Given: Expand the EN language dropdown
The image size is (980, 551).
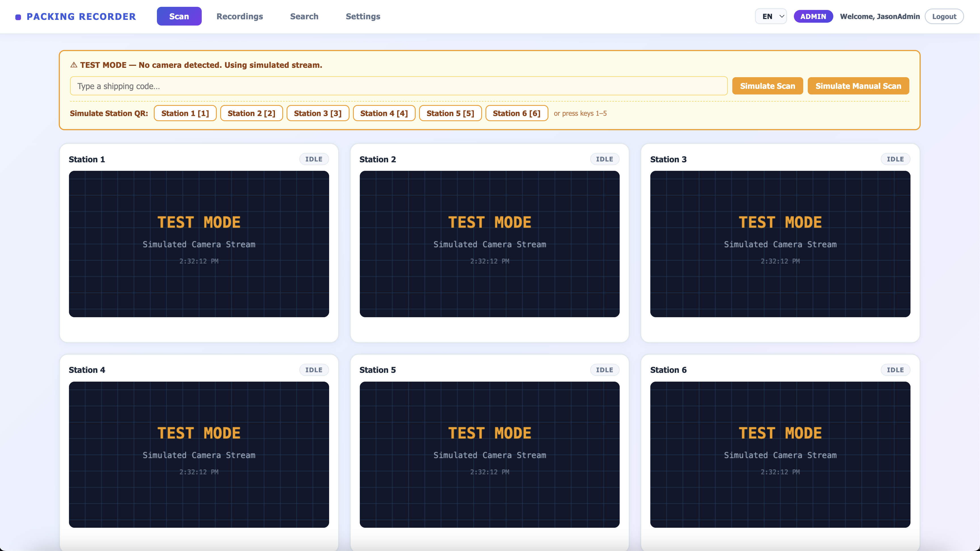Looking at the screenshot, I should point(771,16).
